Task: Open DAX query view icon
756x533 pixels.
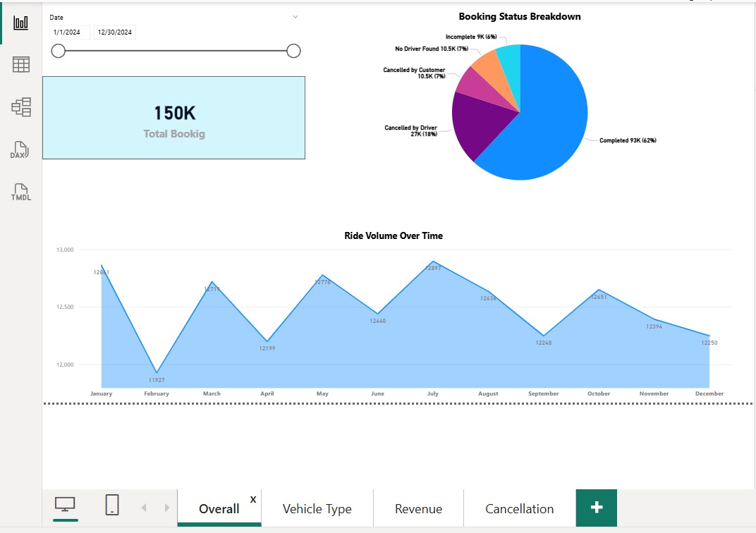Action: coord(20,149)
